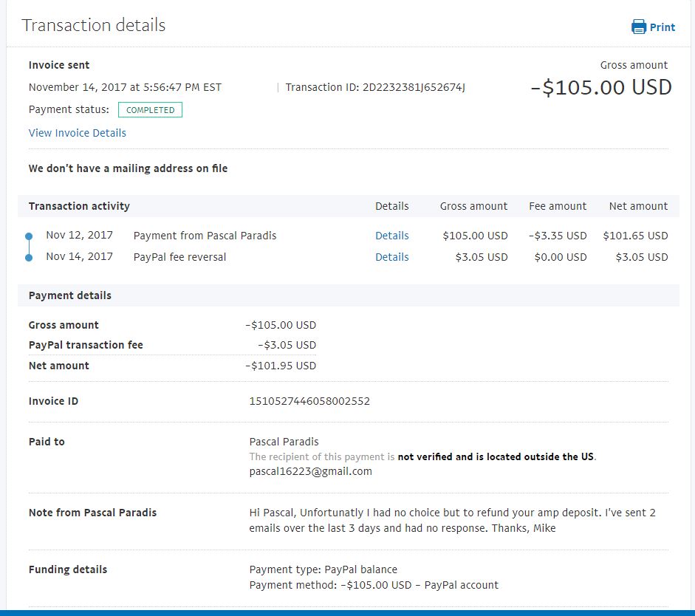Click 'Payment type: PayPal balance' line
This screenshot has width=695, height=616.
point(323,569)
